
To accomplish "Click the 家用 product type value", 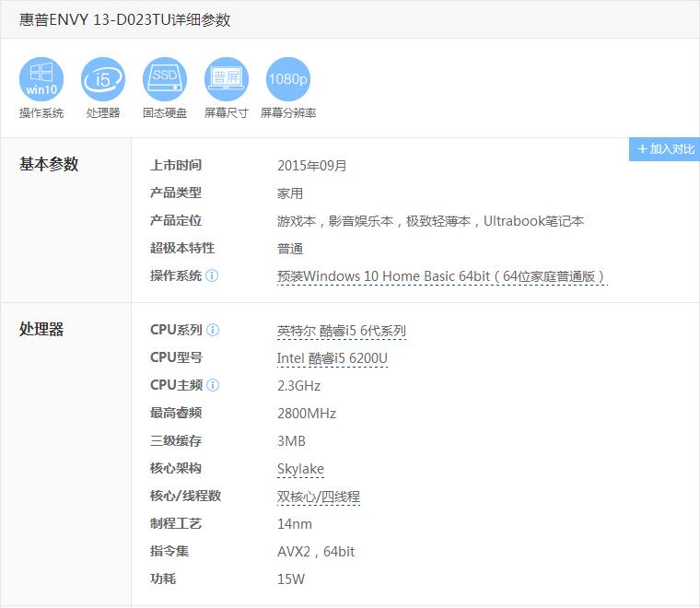I will (290, 193).
